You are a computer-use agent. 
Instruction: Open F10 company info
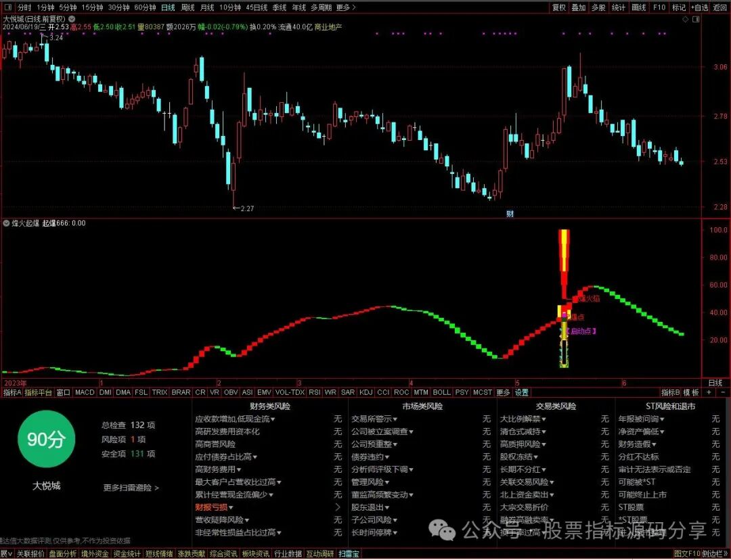pos(659,7)
